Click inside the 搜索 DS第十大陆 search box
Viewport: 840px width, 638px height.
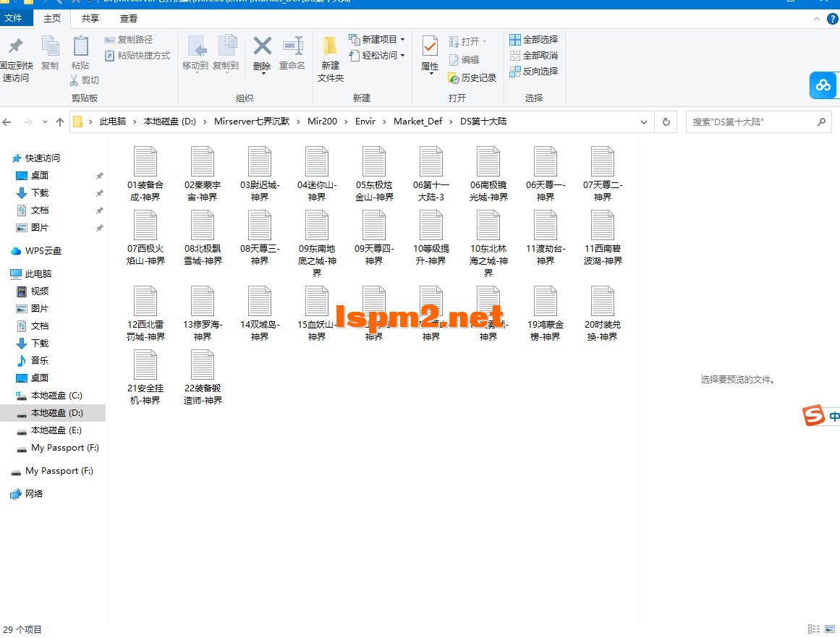752,122
